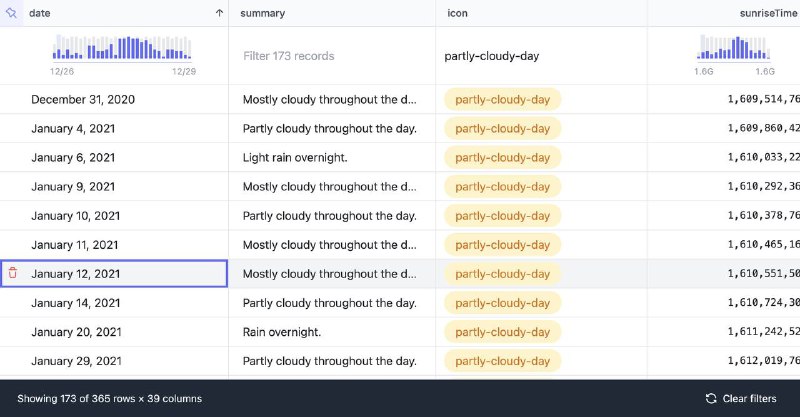Screen dimensions: 800x417
Task: Click the refresh icon beside Clear filters
Action: (x=711, y=398)
